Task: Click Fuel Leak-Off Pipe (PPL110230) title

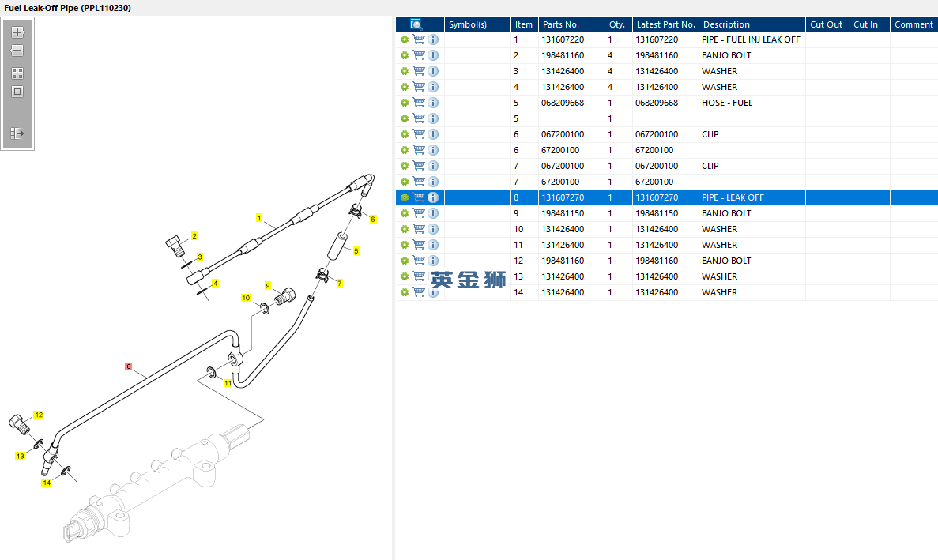Action: point(68,8)
